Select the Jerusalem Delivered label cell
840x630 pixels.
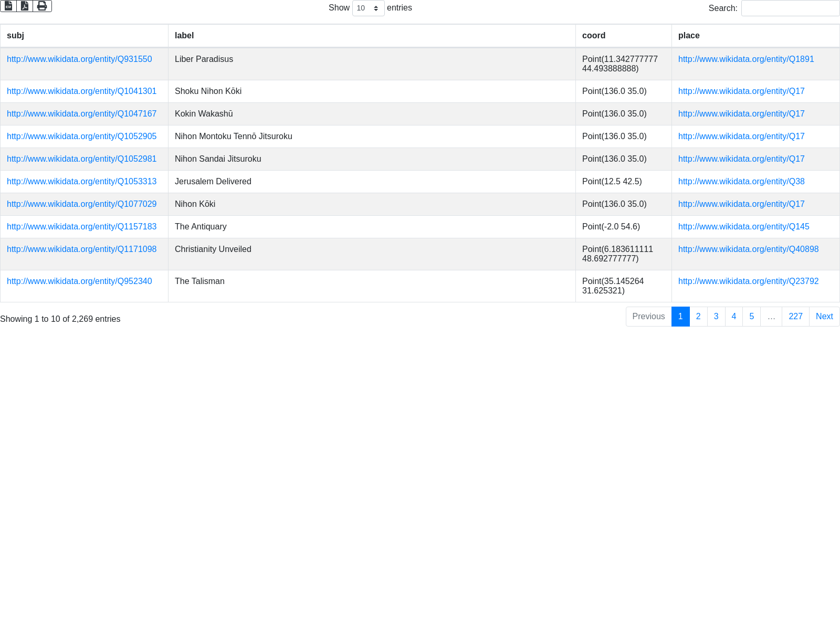(x=372, y=182)
